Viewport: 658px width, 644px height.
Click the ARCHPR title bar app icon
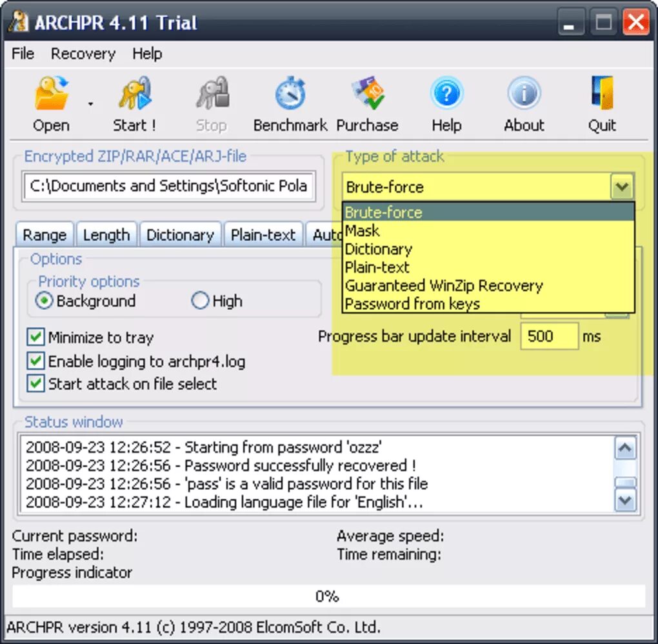click(x=18, y=22)
